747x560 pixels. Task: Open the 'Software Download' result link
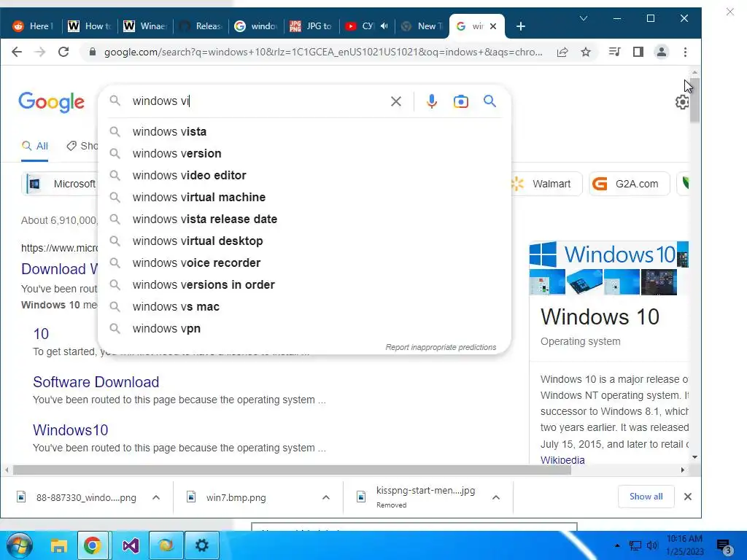click(96, 382)
